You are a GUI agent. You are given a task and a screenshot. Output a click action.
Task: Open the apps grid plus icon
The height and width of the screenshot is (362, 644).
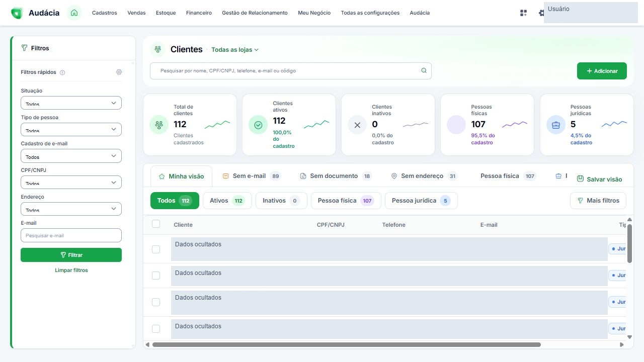coord(523,13)
